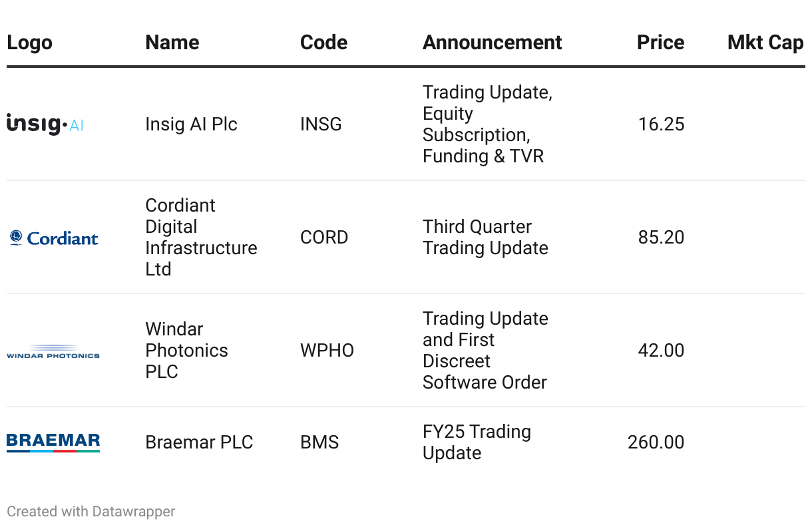Click the Insig AI Plc name

tap(191, 124)
